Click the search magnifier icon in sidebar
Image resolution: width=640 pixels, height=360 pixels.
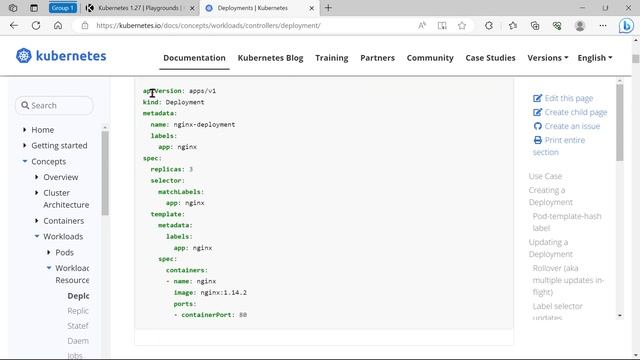[x=25, y=105]
